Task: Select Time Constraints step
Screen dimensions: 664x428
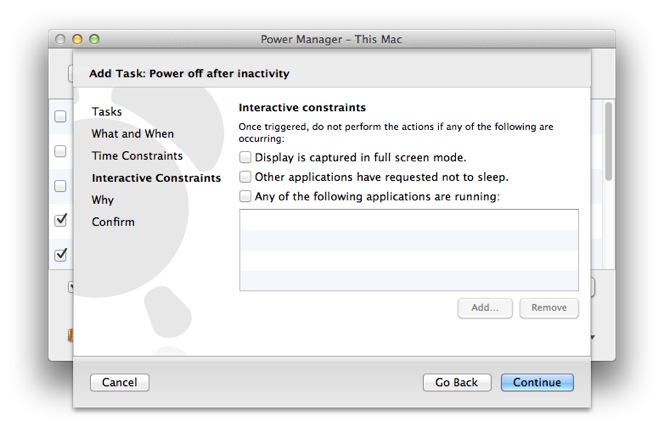Action: pyautogui.click(x=137, y=156)
